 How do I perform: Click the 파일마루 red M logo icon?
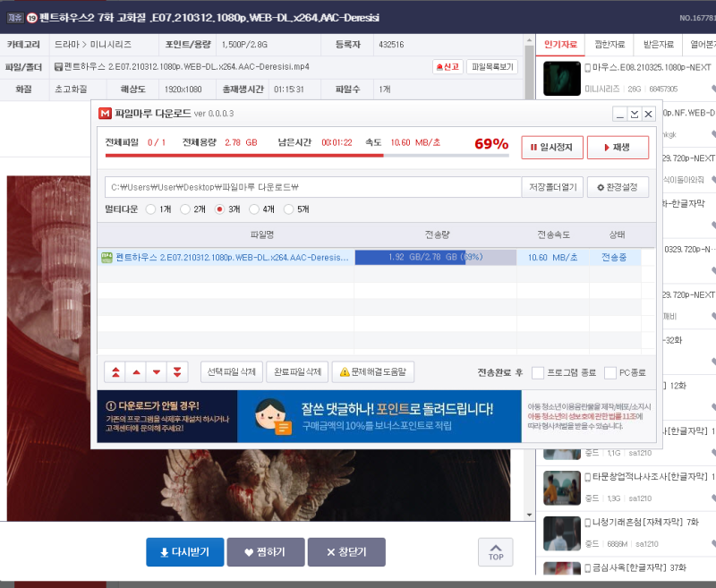pyautogui.click(x=105, y=114)
